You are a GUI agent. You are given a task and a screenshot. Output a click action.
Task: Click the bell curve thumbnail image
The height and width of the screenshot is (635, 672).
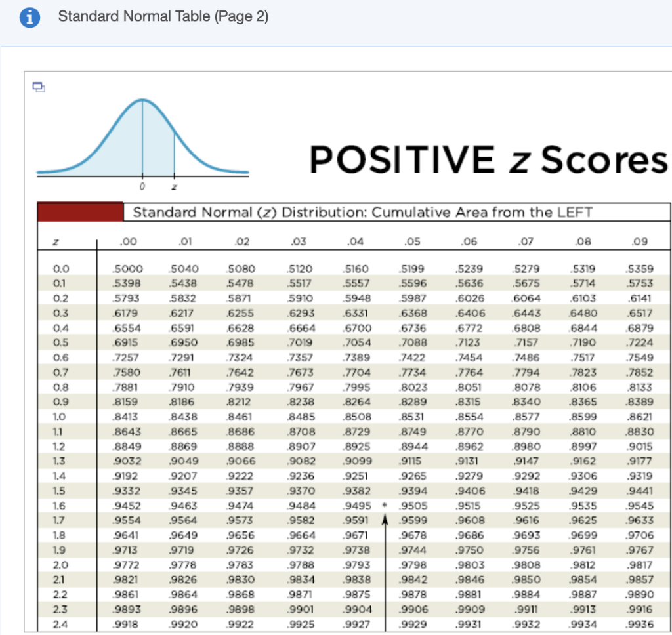pos(142,144)
